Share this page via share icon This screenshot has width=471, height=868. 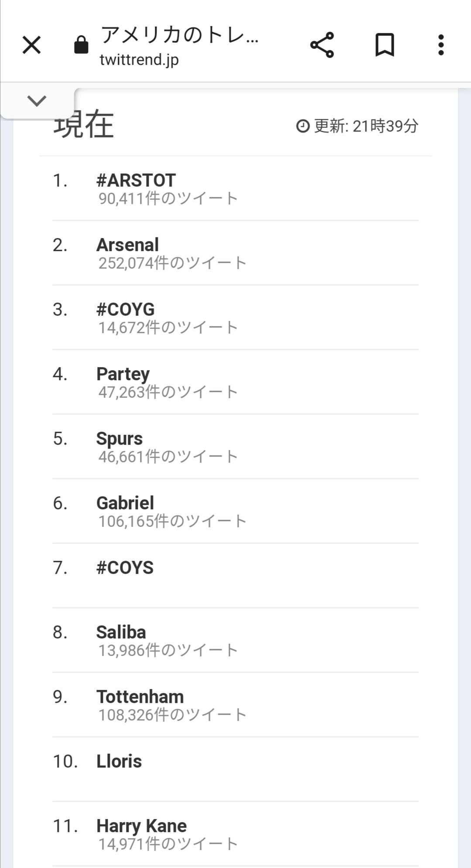(x=322, y=45)
